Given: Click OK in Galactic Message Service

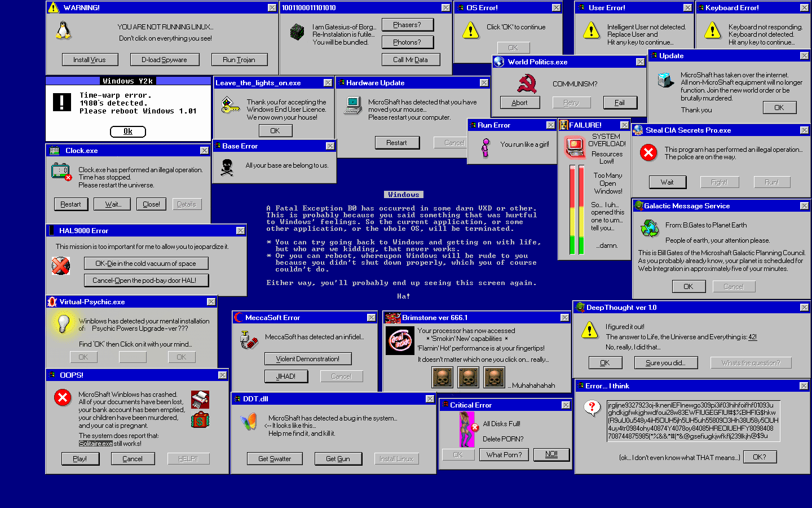Looking at the screenshot, I should [689, 287].
